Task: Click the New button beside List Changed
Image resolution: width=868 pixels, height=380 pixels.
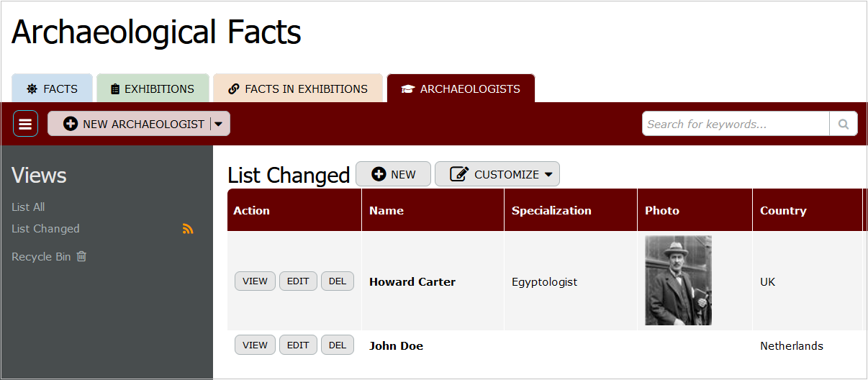Action: pos(393,174)
